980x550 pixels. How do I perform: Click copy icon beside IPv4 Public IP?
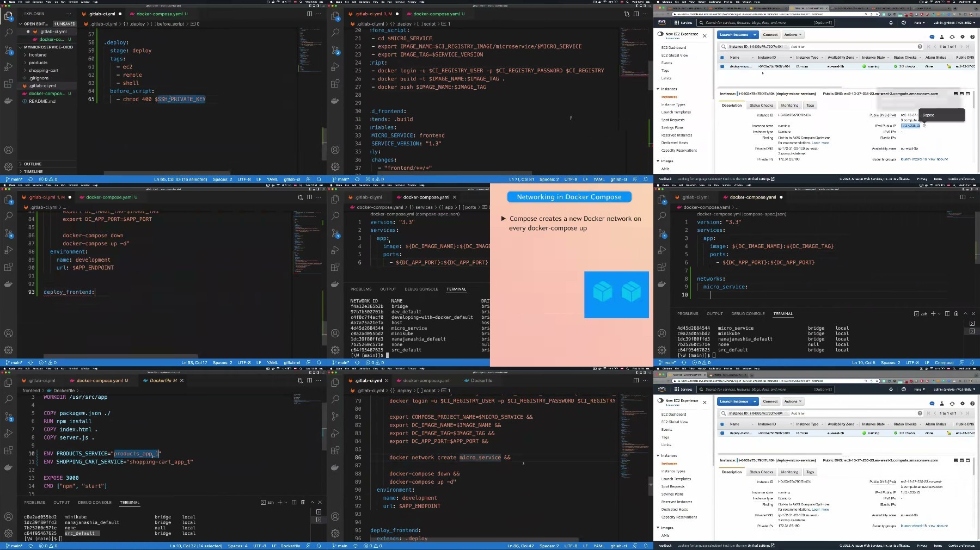(924, 126)
